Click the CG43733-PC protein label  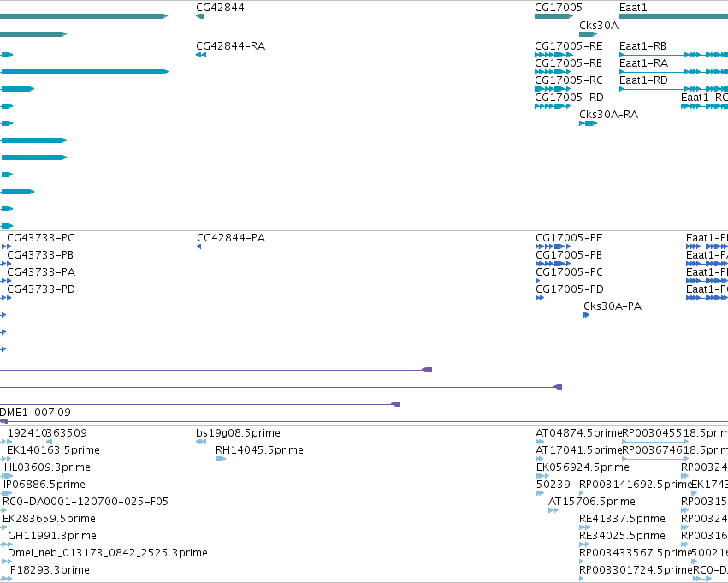(x=40, y=238)
